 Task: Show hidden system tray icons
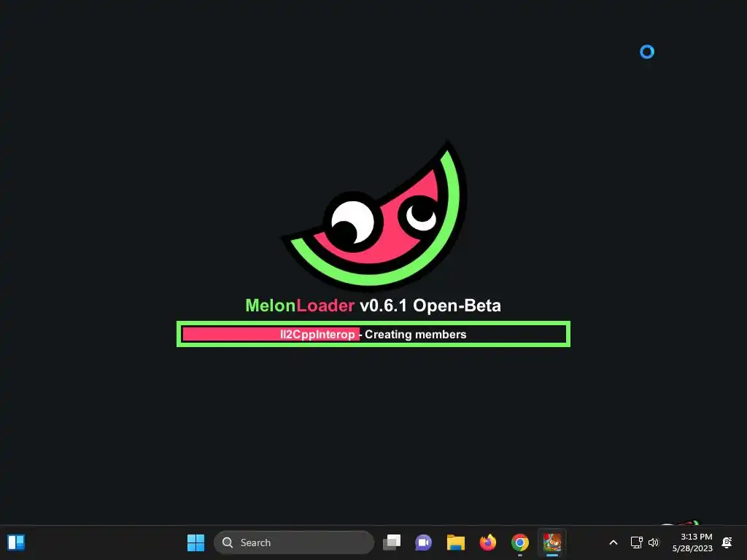coord(613,542)
